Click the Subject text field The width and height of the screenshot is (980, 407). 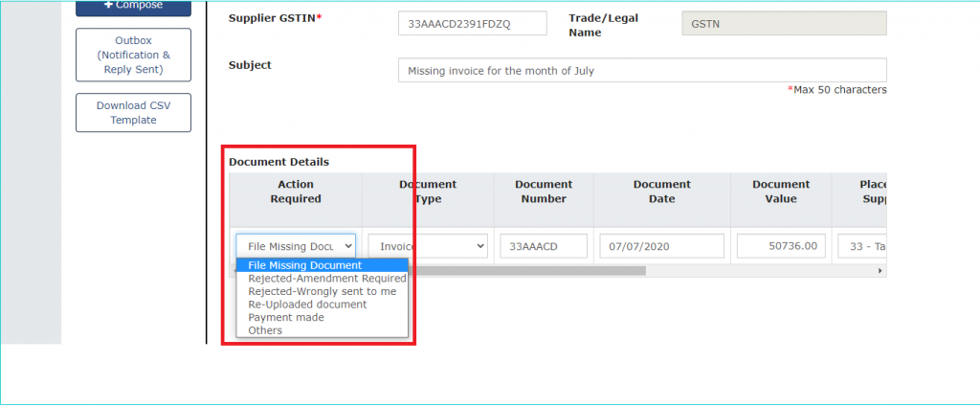click(x=642, y=70)
